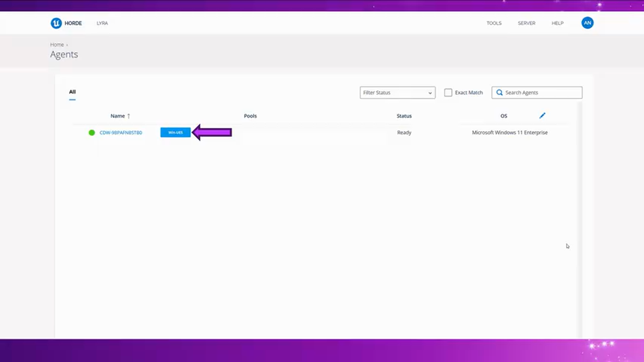644x362 pixels.
Task: Toggle the Exact Match checkbox
Action: point(448,93)
